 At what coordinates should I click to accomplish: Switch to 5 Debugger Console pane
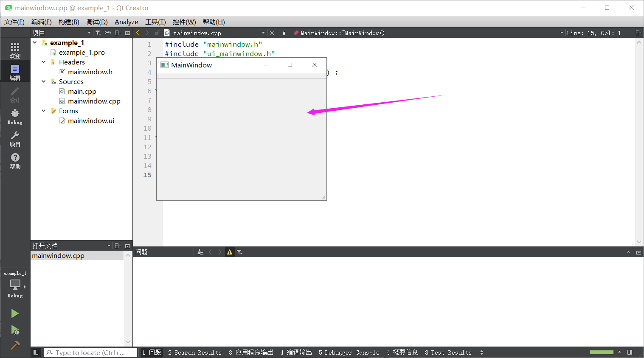349,352
